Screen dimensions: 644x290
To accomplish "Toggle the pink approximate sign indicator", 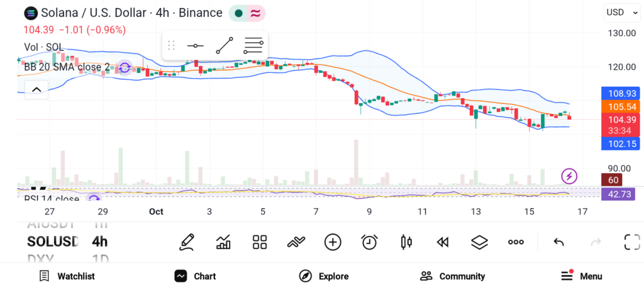I will pyautogui.click(x=256, y=13).
